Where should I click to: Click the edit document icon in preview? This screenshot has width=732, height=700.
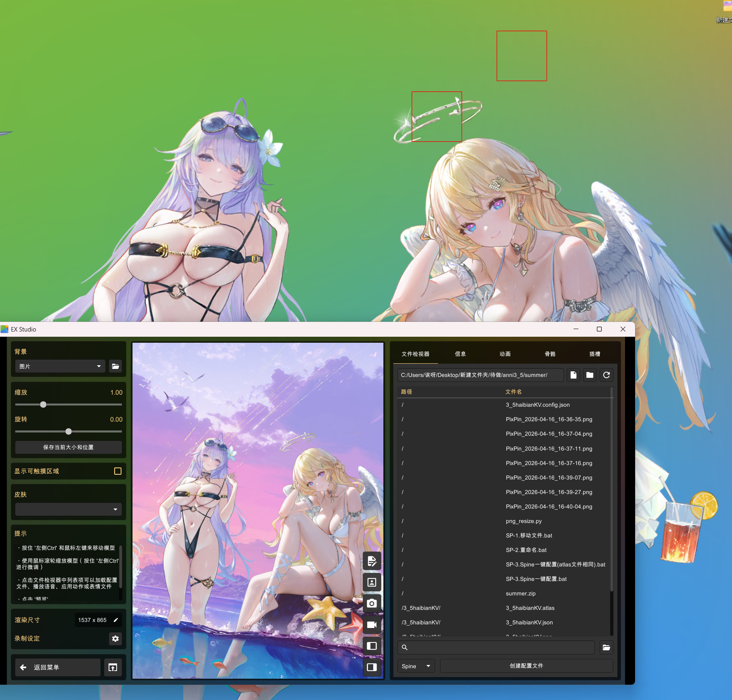pyautogui.click(x=372, y=561)
